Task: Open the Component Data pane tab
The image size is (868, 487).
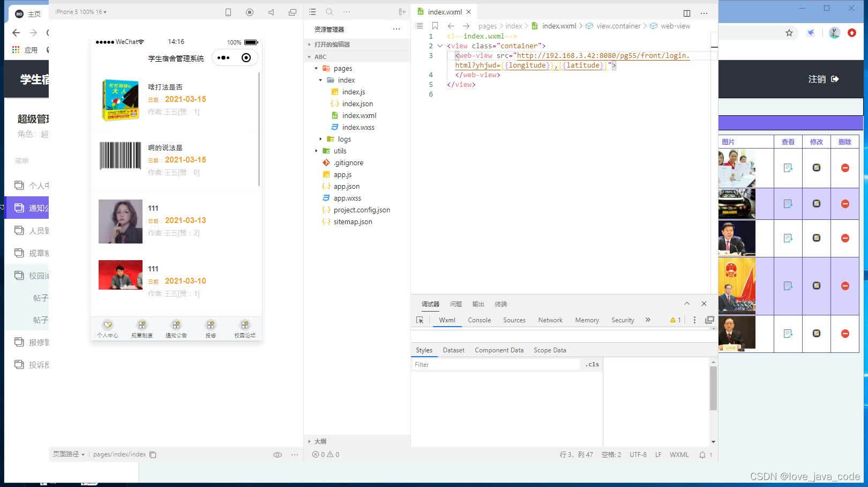Action: 499,350
